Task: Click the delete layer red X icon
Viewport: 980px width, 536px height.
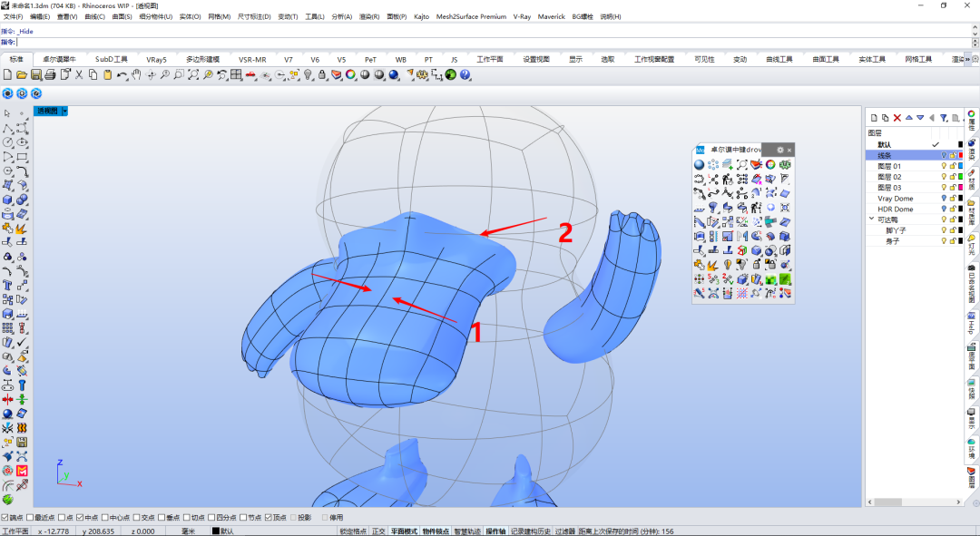Action: coord(897,117)
